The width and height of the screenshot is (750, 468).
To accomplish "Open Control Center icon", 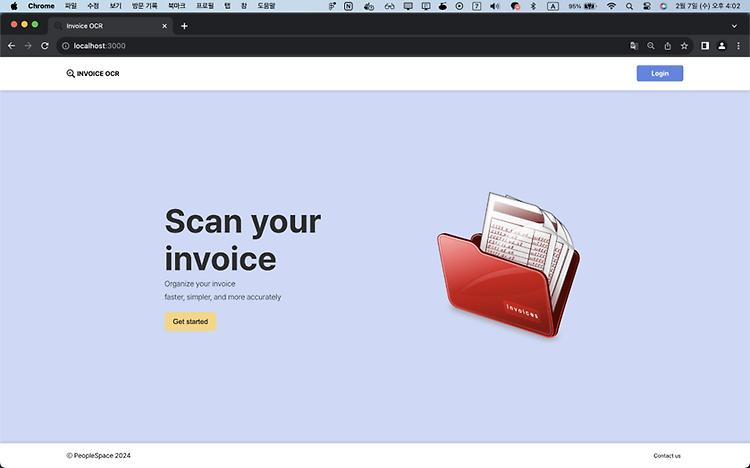I will pos(647,6).
